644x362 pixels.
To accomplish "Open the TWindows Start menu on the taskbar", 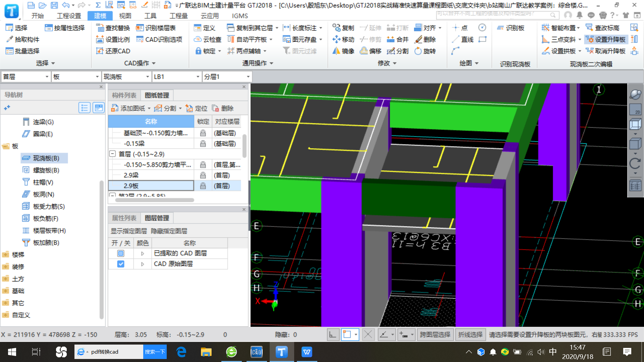I will pyautogui.click(x=12, y=352).
